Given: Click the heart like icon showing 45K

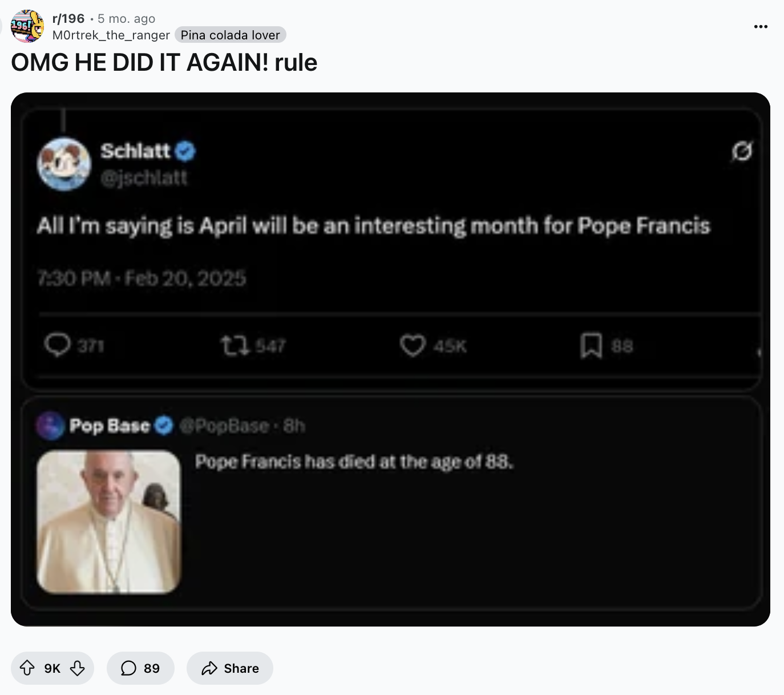Looking at the screenshot, I should pyautogui.click(x=412, y=345).
